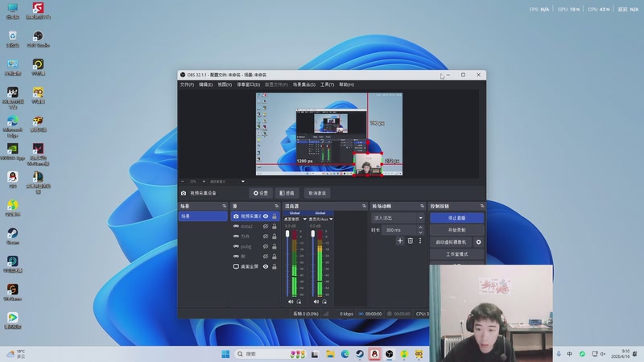The width and height of the screenshot is (644, 362).
Task: Open the Microsoft Edge desktop shortcut
Action: tap(13, 126)
